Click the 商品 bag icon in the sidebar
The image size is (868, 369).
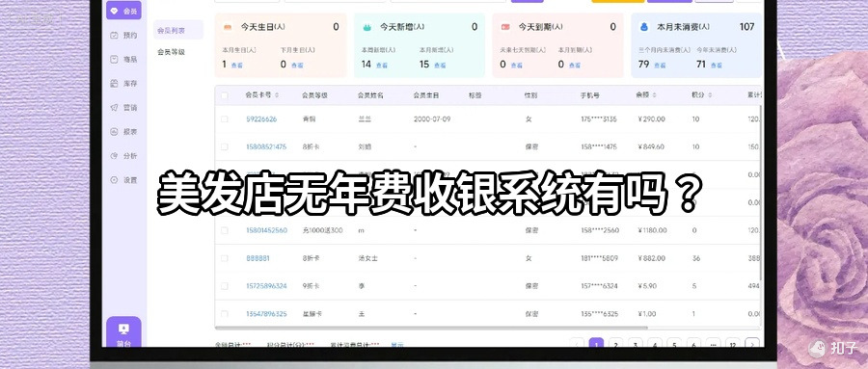pos(114,59)
